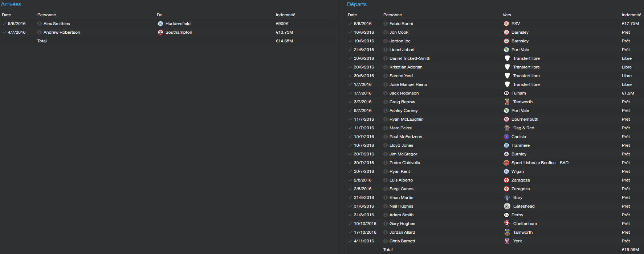Sort departures by the Vers column header

(507, 15)
